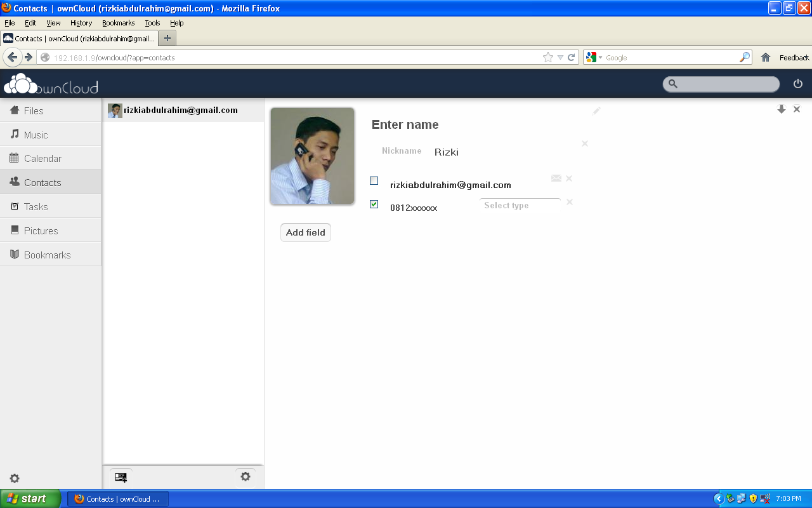Click the contact photo thumbnail
Image resolution: width=812 pixels, height=508 pixels.
[312, 156]
